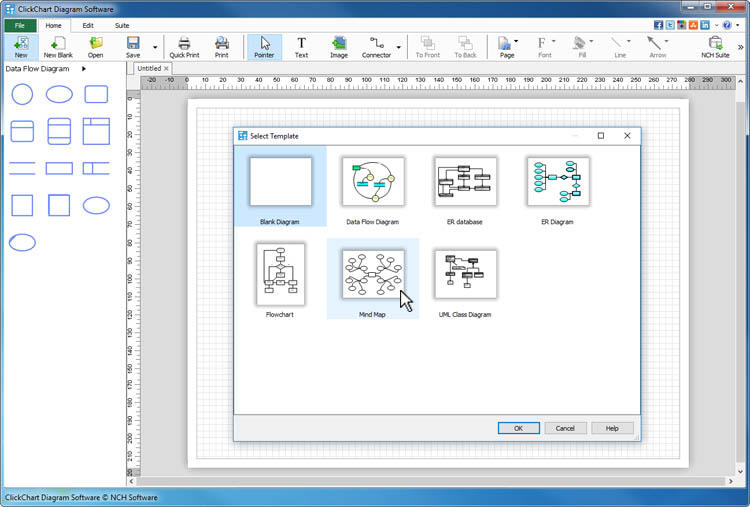Switch to the Suite ribbon tab
Viewport: 750px width, 507px height.
(122, 25)
